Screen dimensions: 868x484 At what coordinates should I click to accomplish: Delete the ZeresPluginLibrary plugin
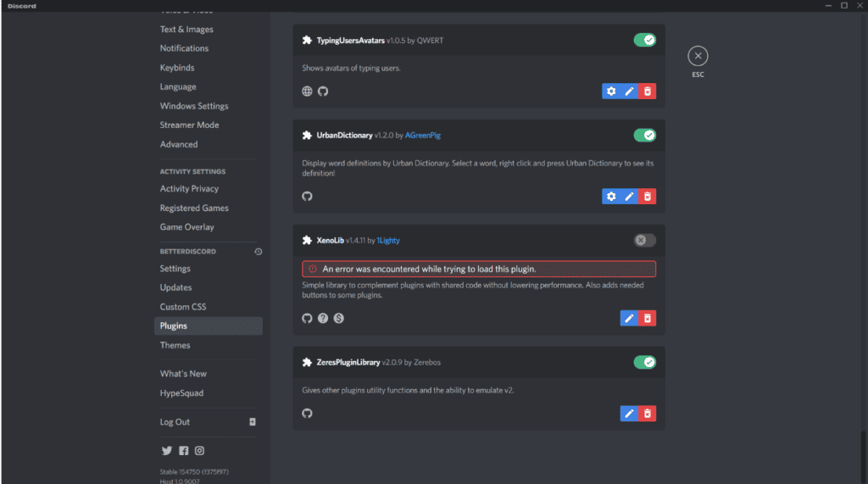[x=647, y=414]
